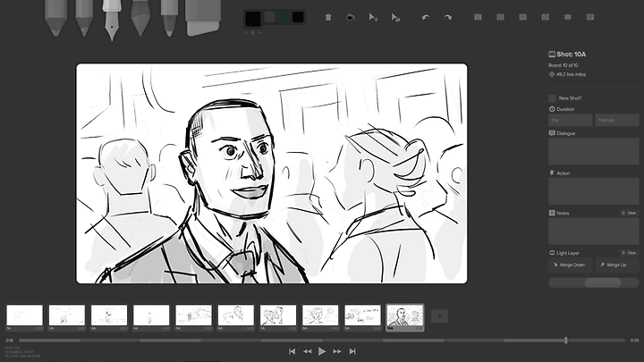Screen dimensions: 644x362
Task: Toggle the third guide icon in the toolbar
Action: 523,17
